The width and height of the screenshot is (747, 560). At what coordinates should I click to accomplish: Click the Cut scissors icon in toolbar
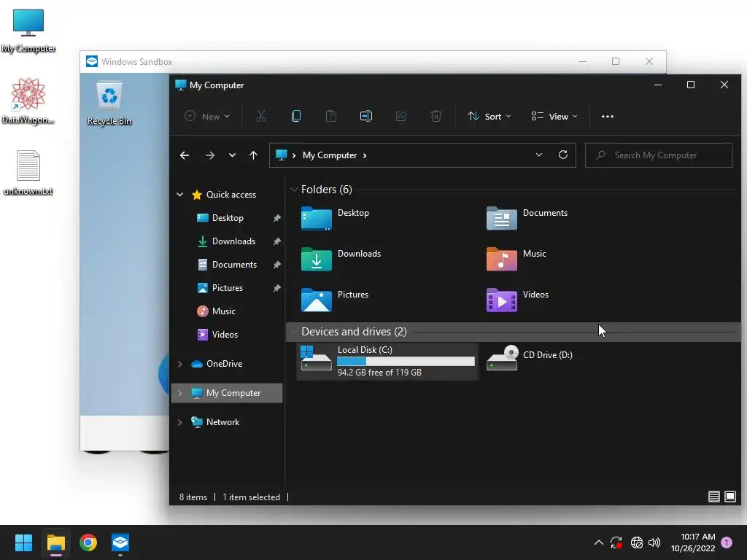pyautogui.click(x=261, y=116)
